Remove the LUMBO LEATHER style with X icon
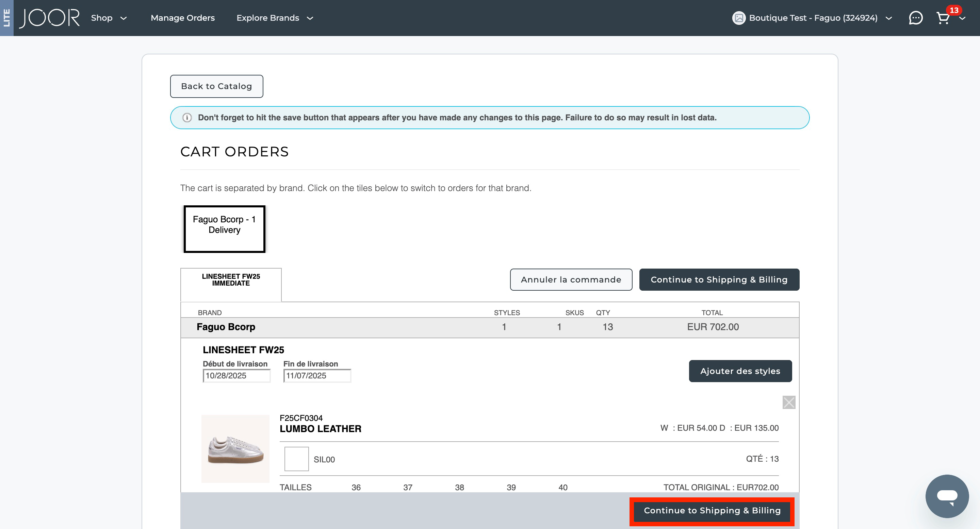980x529 pixels. click(x=789, y=402)
